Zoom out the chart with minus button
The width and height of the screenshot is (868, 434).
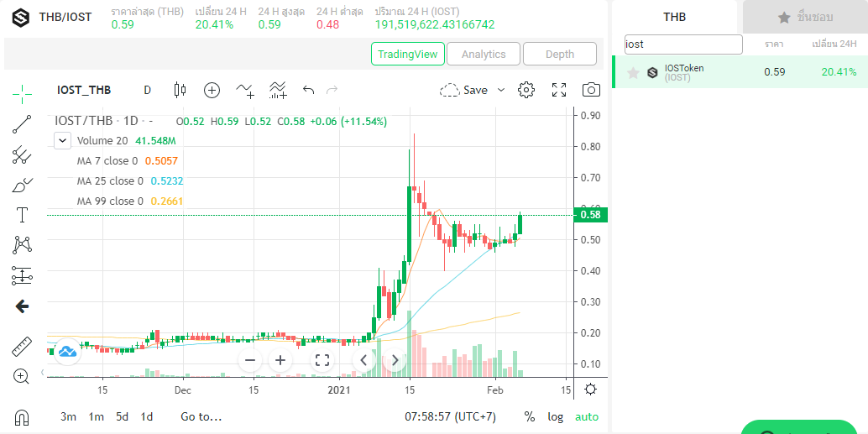250,360
